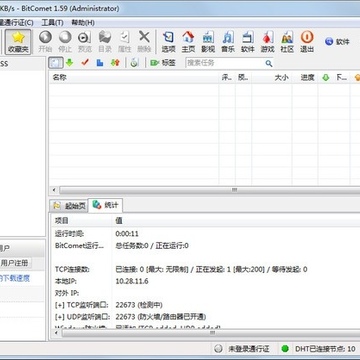
Task: Sort by the 大小 column header
Action: pyautogui.click(x=272, y=78)
